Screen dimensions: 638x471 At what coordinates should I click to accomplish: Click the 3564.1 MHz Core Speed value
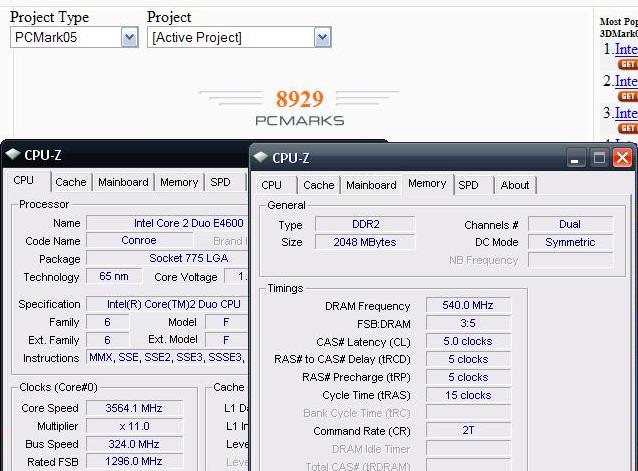134,408
